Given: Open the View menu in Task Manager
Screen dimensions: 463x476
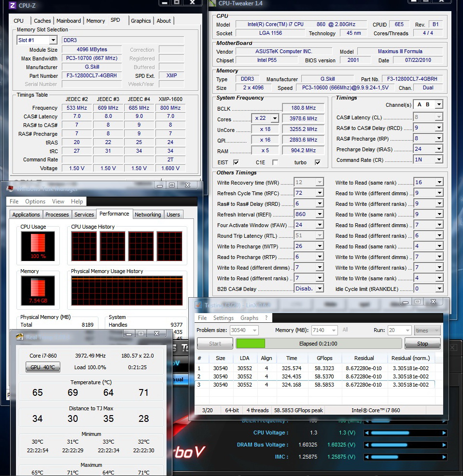Looking at the screenshot, I should [x=58, y=201].
